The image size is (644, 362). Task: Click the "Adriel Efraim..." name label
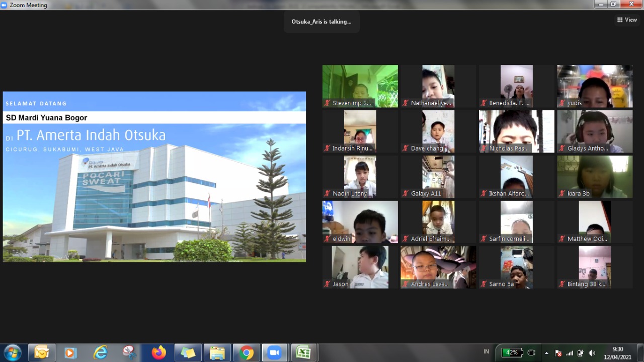(431, 239)
